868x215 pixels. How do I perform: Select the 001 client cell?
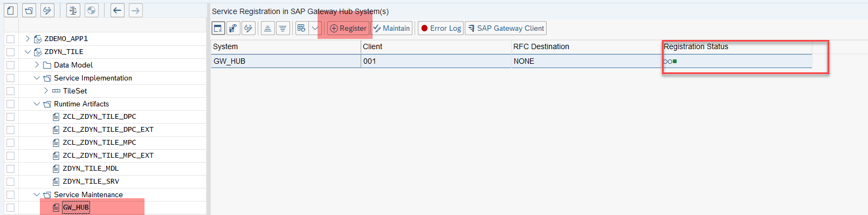[436, 61]
